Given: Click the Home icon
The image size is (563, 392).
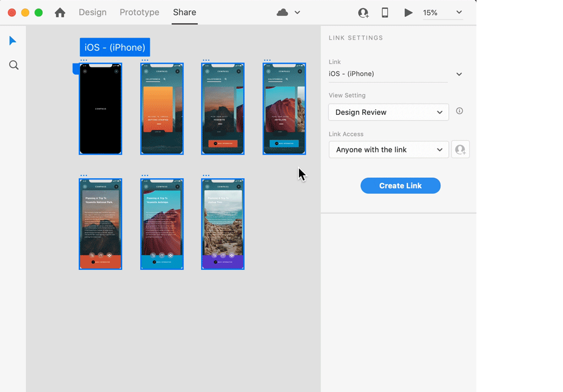Looking at the screenshot, I should coord(60,12).
